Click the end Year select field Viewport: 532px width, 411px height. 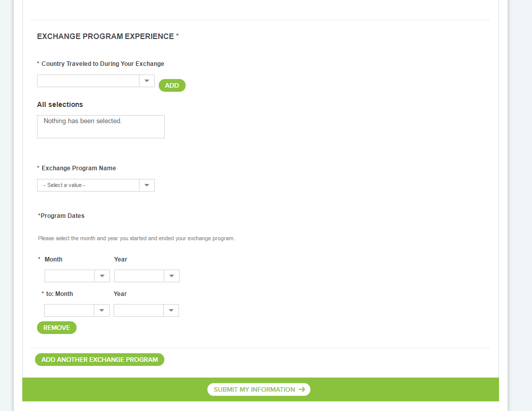coord(139,311)
